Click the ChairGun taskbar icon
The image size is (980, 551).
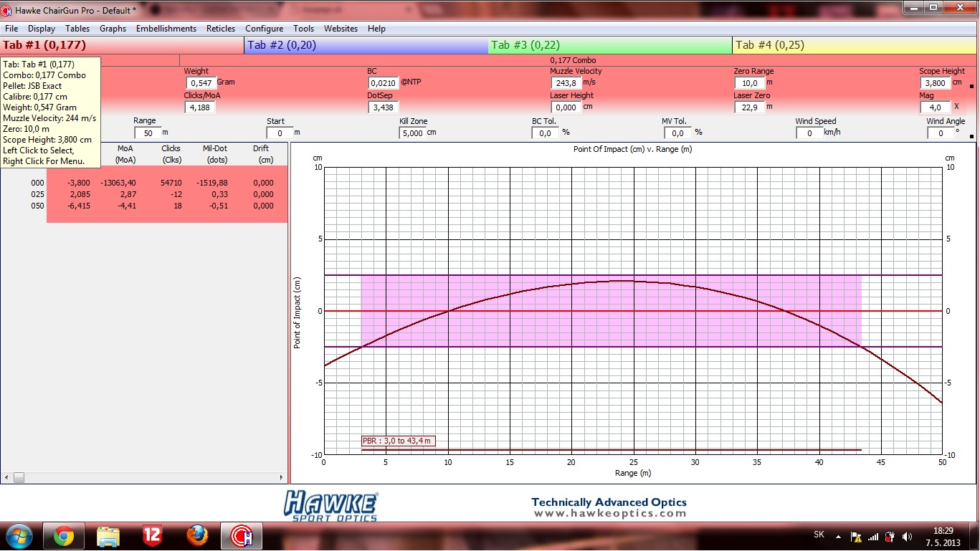pos(242,536)
